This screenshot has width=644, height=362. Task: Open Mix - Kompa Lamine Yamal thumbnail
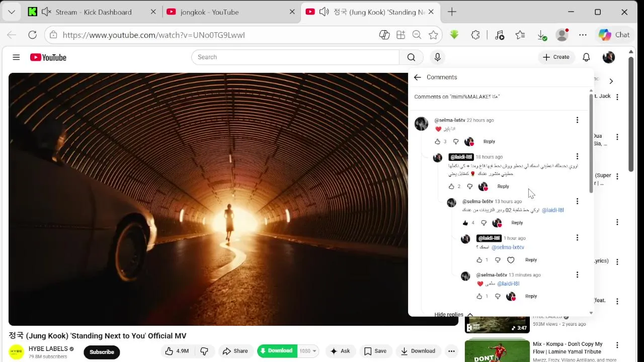click(497, 350)
